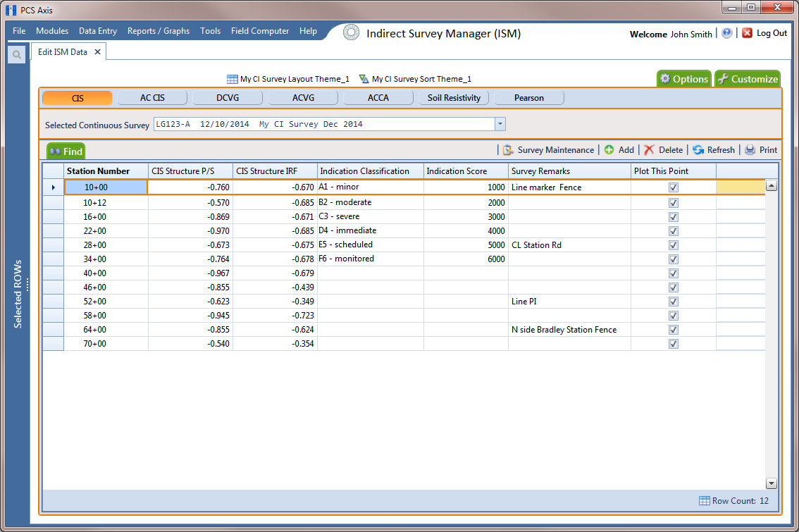Click the Row Count grid icon

click(x=704, y=501)
